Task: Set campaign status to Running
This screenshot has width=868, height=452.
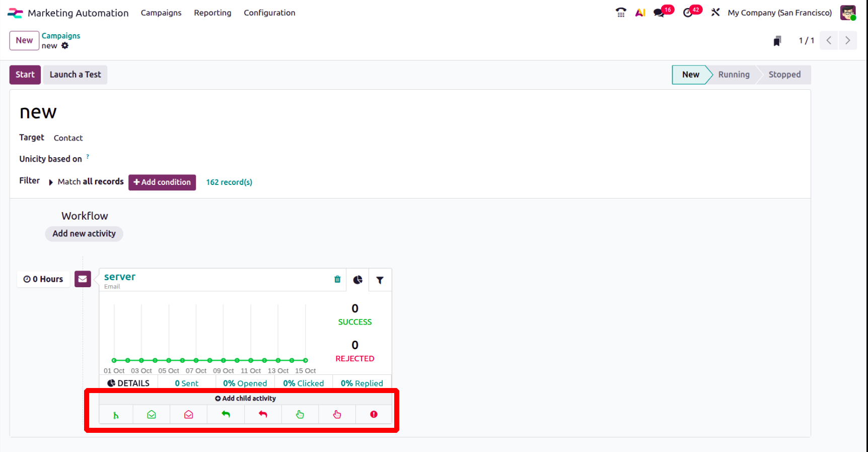Action: tap(734, 75)
